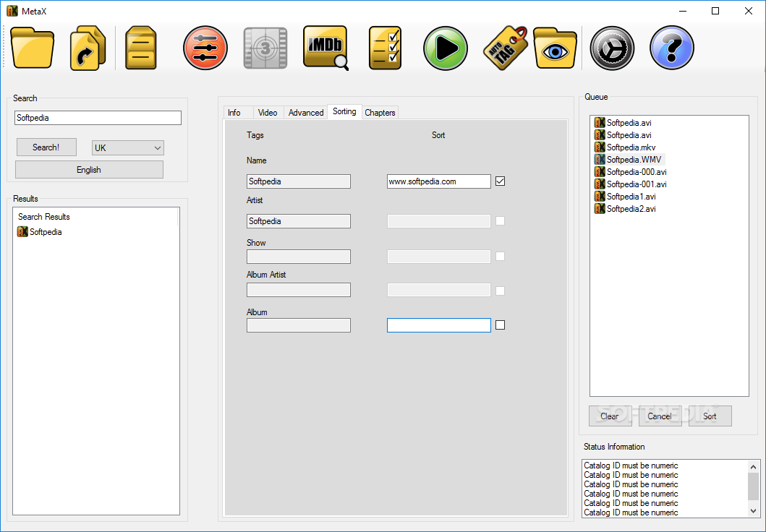Click the yellow file cabinet icon
766x532 pixels.
(x=141, y=48)
